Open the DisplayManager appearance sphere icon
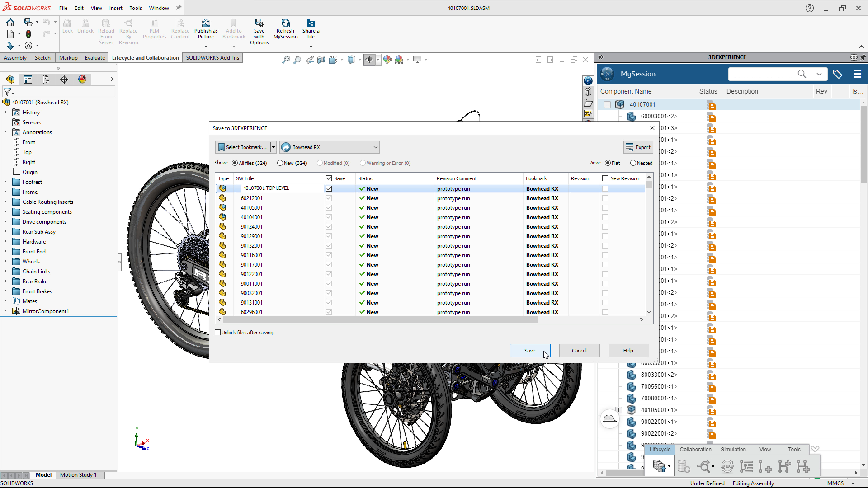The height and width of the screenshot is (488, 868). point(82,80)
